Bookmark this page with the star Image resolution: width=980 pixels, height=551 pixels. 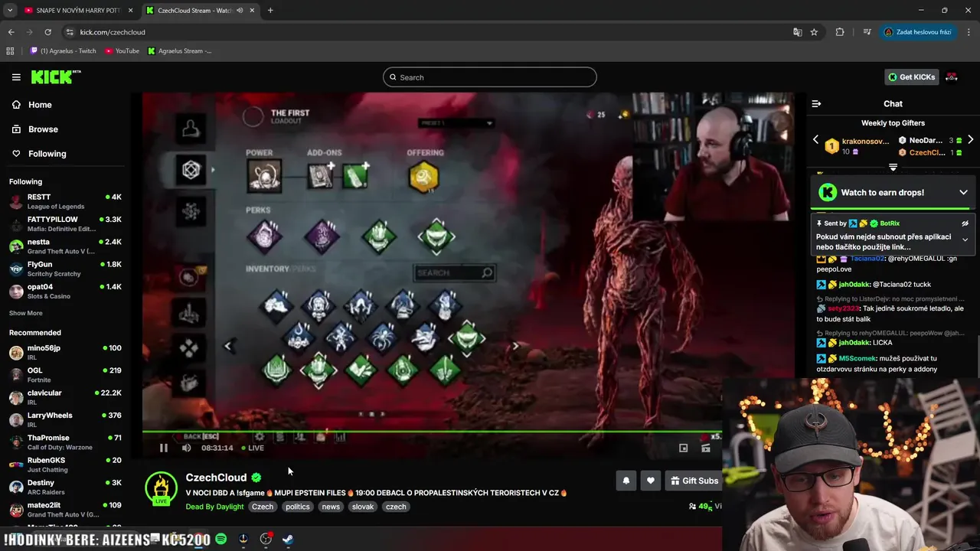[814, 32]
